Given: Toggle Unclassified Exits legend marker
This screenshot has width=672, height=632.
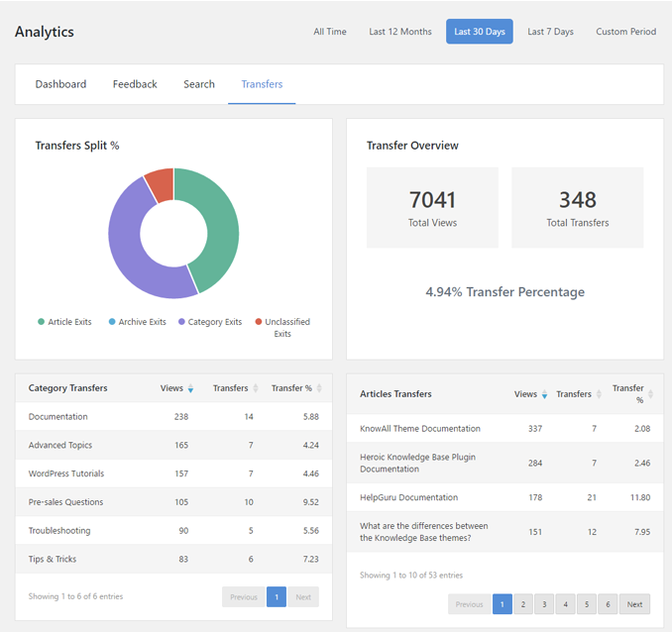Looking at the screenshot, I should click(259, 322).
